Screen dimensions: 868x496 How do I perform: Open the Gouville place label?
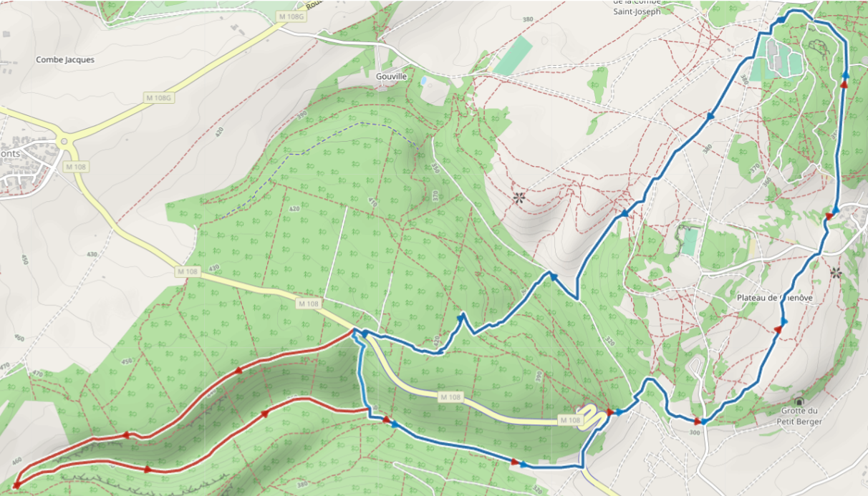391,76
